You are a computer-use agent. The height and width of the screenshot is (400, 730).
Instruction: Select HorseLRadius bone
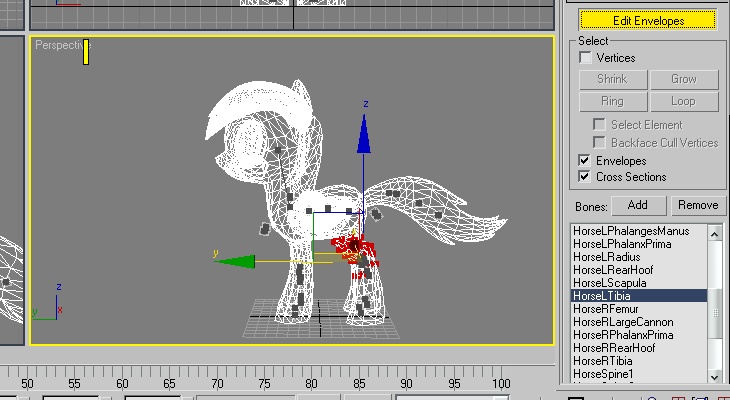(x=639, y=257)
